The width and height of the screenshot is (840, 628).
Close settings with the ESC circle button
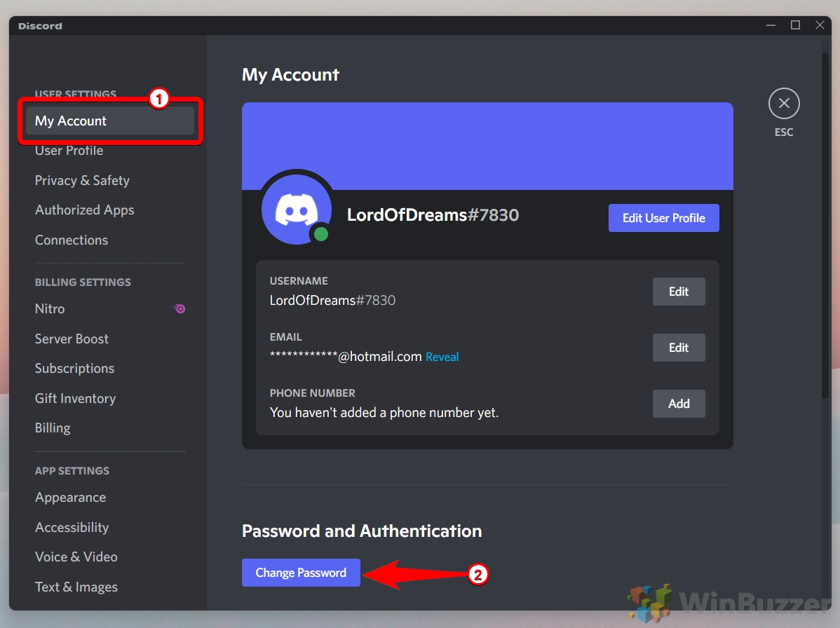click(x=784, y=103)
